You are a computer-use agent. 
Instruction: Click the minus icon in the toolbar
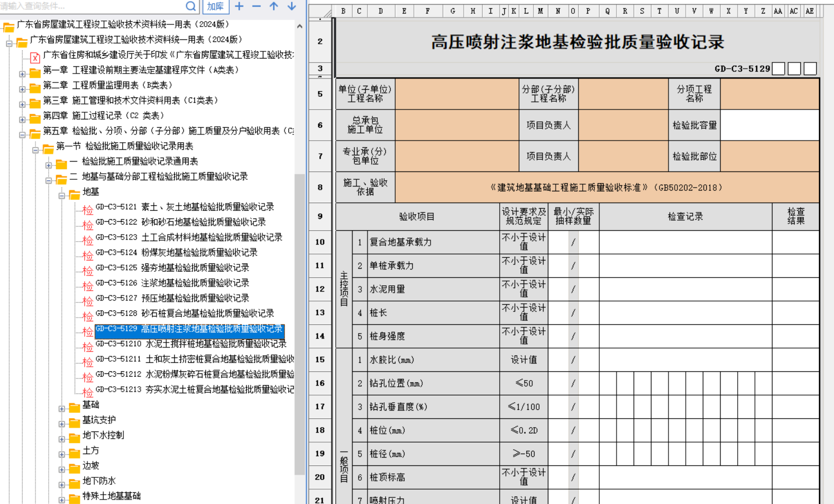[256, 6]
